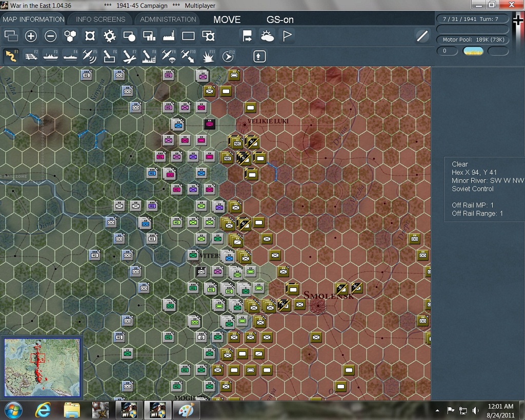Select bomb city mode (F8) icon
This screenshot has height=420, width=525.
pyautogui.click(x=149, y=56)
